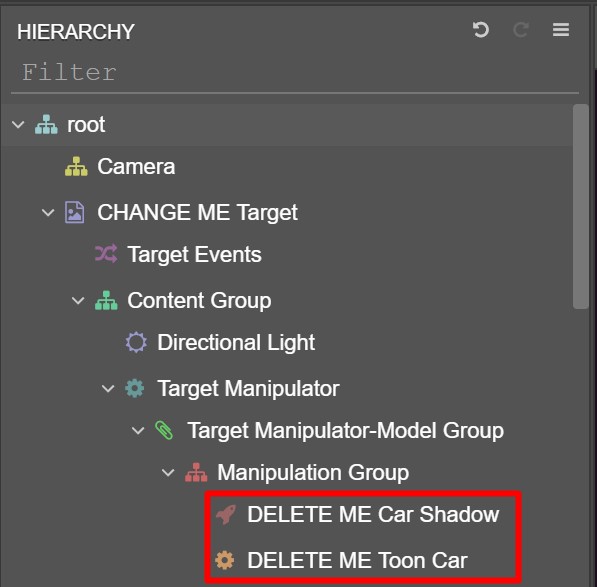Collapse the Manipulation Group chevron

coord(168,473)
